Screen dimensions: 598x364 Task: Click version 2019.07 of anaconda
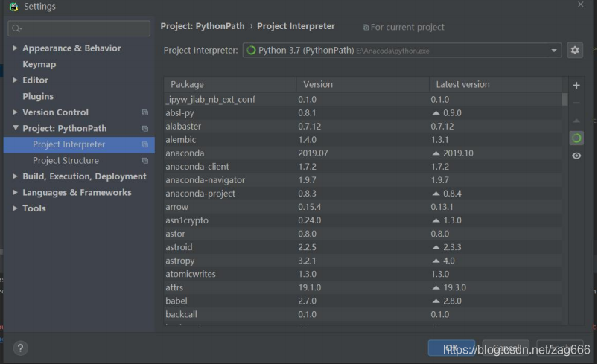coord(313,153)
